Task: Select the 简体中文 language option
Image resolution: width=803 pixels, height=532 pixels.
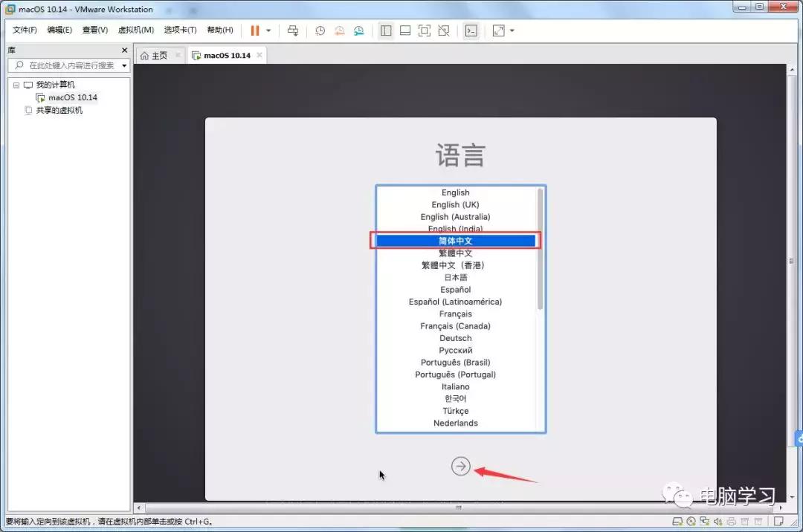Action: tap(456, 240)
